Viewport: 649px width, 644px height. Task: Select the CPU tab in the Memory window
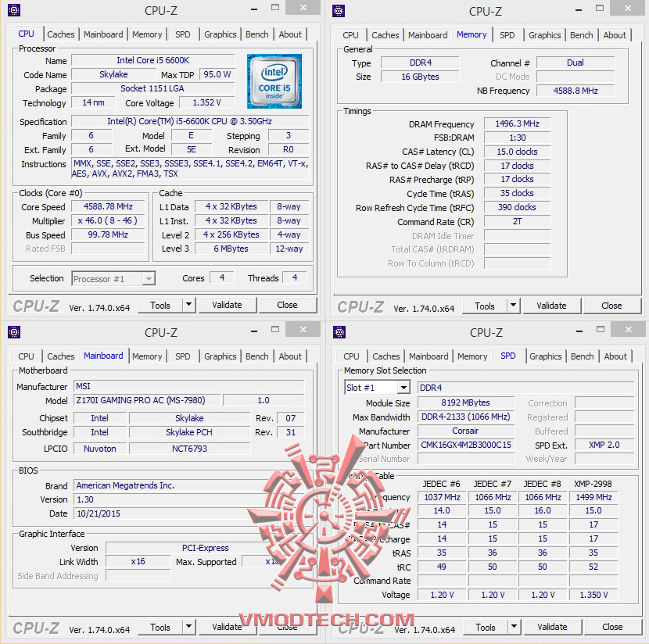(x=350, y=35)
